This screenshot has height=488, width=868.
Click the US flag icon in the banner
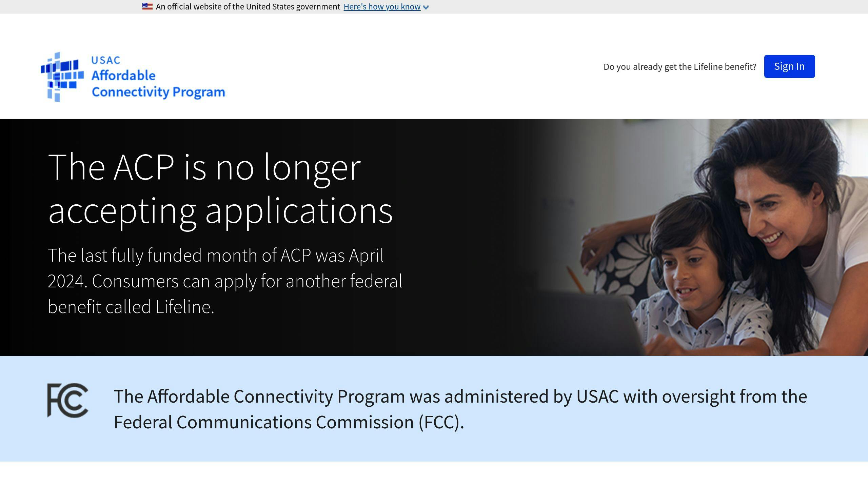click(x=147, y=6)
